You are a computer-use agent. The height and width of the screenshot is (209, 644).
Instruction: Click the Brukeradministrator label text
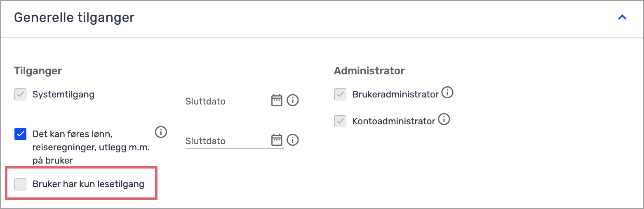click(x=395, y=95)
